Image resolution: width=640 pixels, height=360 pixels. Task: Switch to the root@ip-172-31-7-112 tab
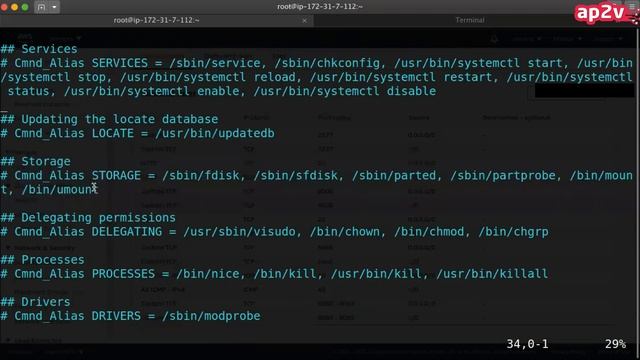[x=156, y=20]
